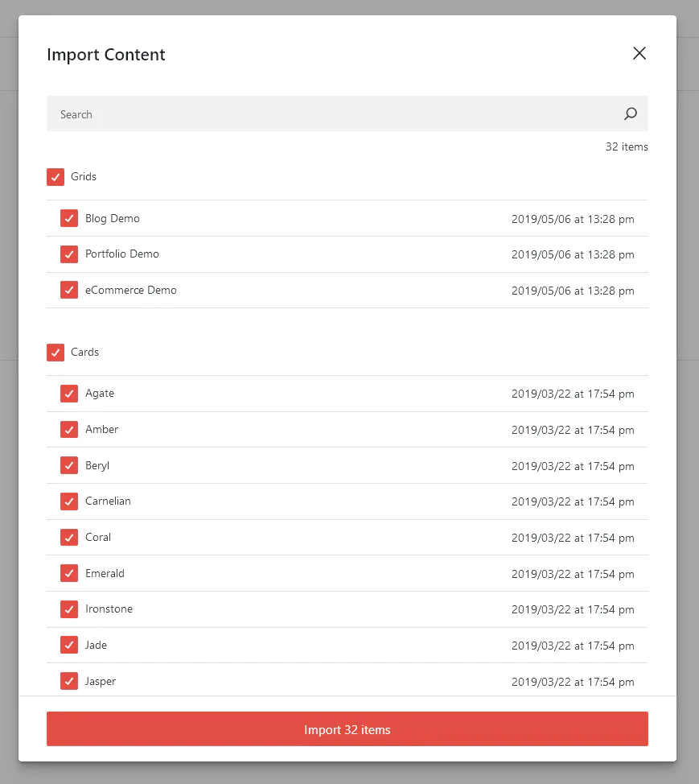Dismiss the Import Content dialog via the X icon
The width and height of the screenshot is (699, 784).
639,53
